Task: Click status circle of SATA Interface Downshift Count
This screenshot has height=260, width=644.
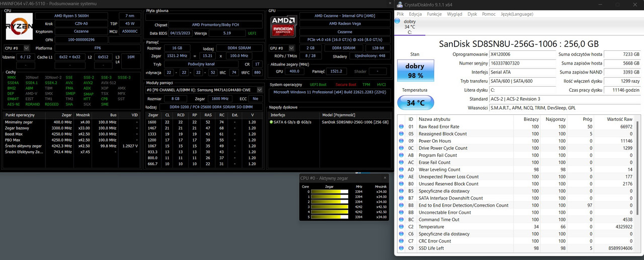Action: point(401,198)
